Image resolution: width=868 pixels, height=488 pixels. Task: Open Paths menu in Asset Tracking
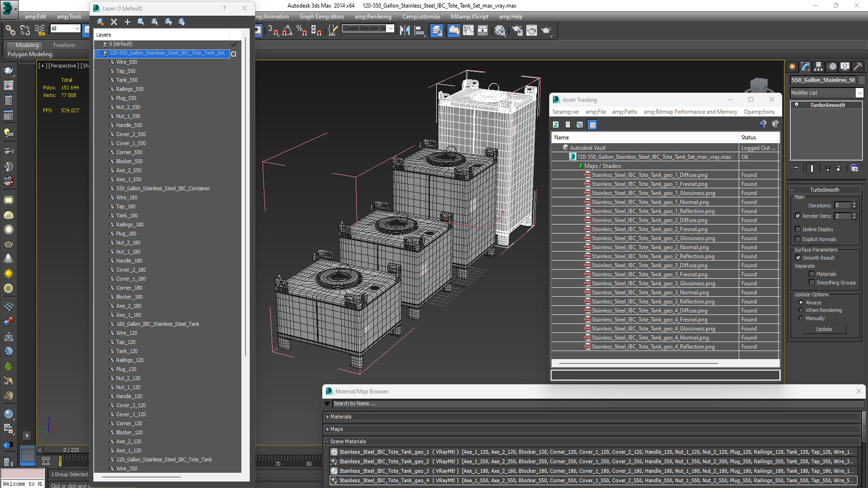coord(624,112)
